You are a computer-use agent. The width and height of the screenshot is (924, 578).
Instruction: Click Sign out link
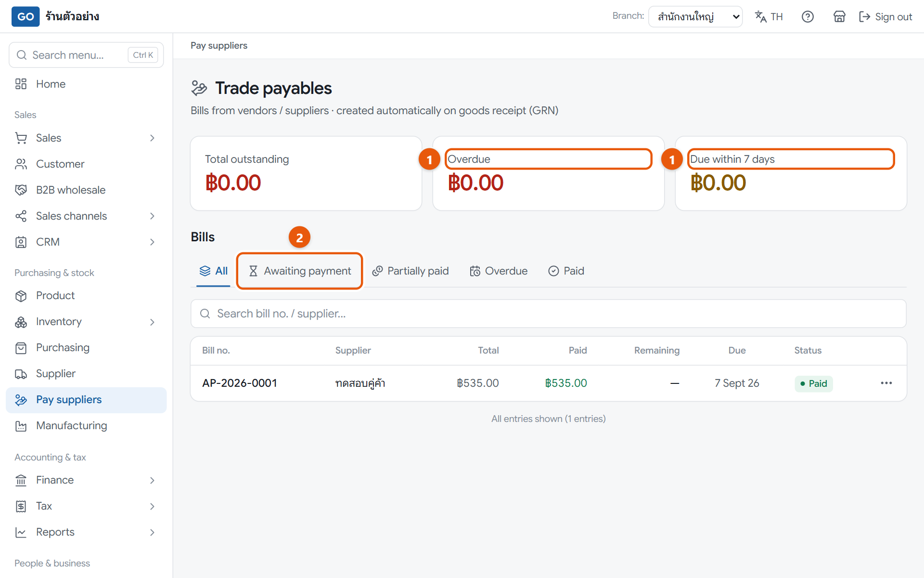pyautogui.click(x=885, y=17)
